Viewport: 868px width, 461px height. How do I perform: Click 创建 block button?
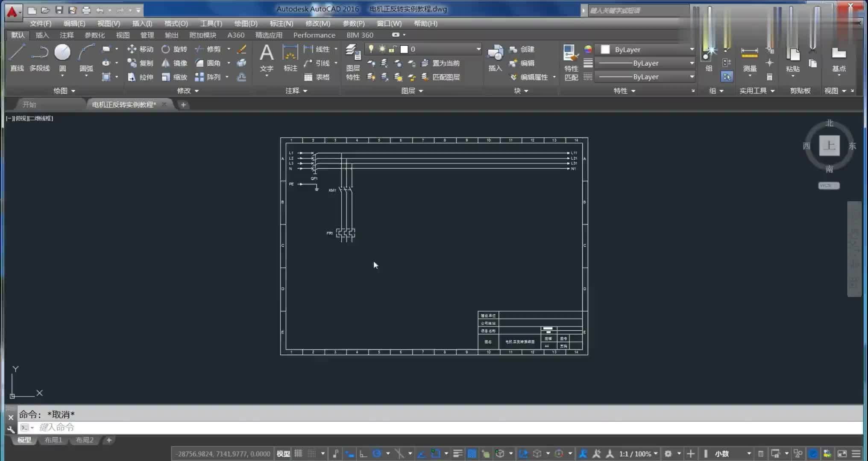tap(522, 49)
